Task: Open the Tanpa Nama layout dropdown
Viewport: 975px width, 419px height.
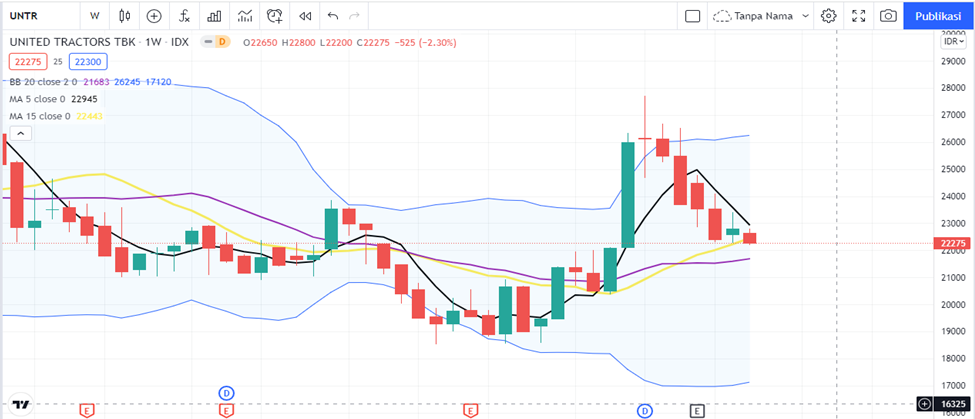Action: coord(762,16)
